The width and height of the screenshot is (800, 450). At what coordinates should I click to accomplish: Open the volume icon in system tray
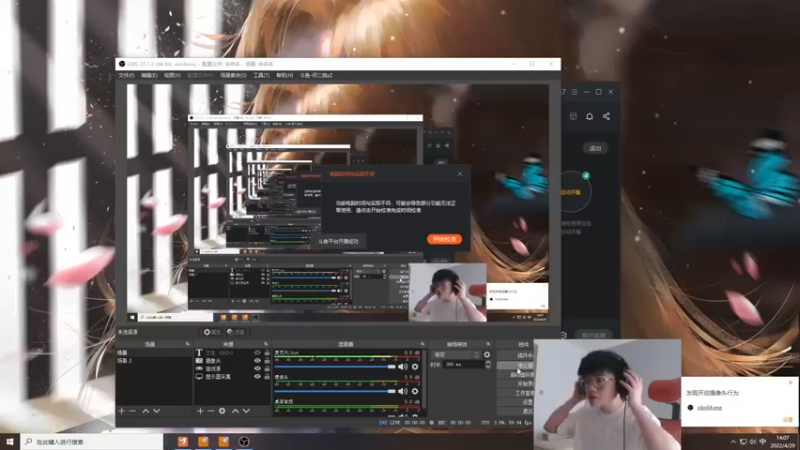pos(753,441)
